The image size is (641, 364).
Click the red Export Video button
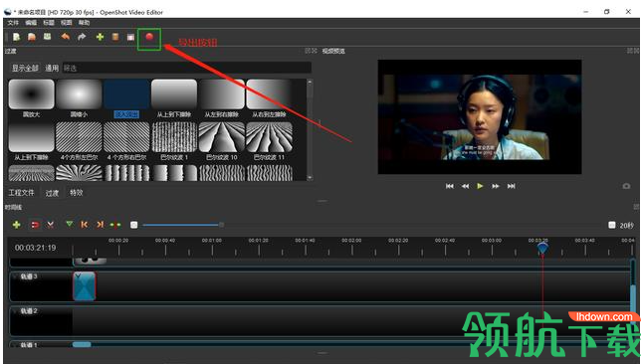149,37
